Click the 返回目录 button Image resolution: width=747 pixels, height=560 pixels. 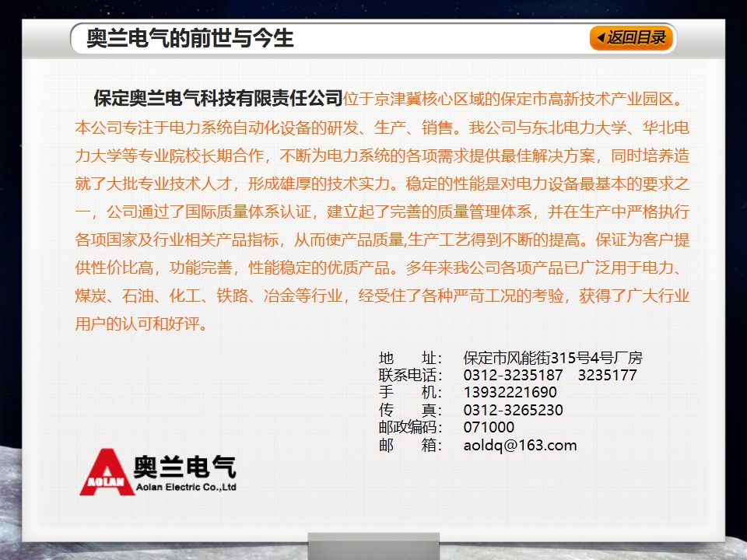coord(633,38)
